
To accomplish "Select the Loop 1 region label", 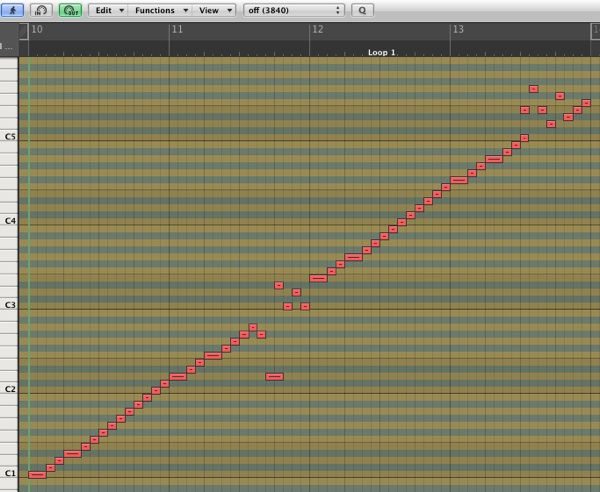I will (x=381, y=52).
